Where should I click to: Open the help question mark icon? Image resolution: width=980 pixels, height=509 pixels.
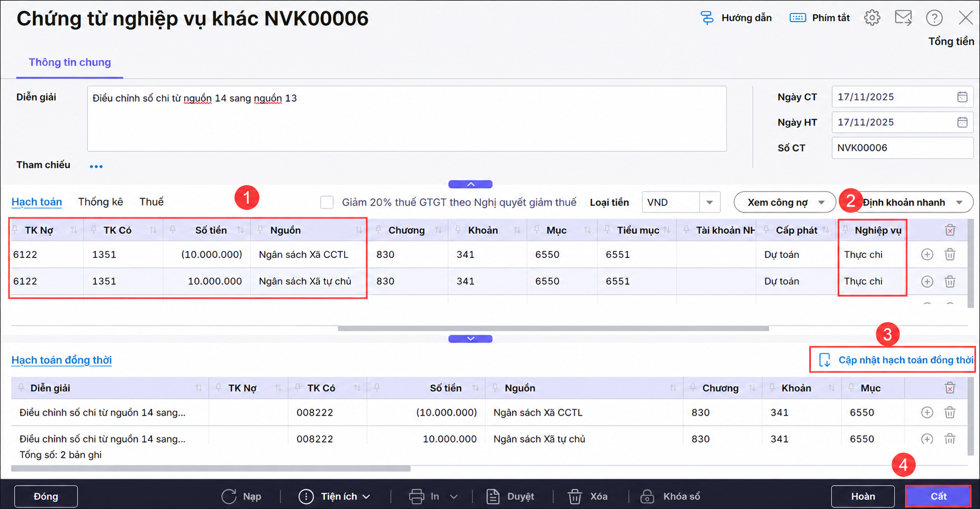coord(934,18)
